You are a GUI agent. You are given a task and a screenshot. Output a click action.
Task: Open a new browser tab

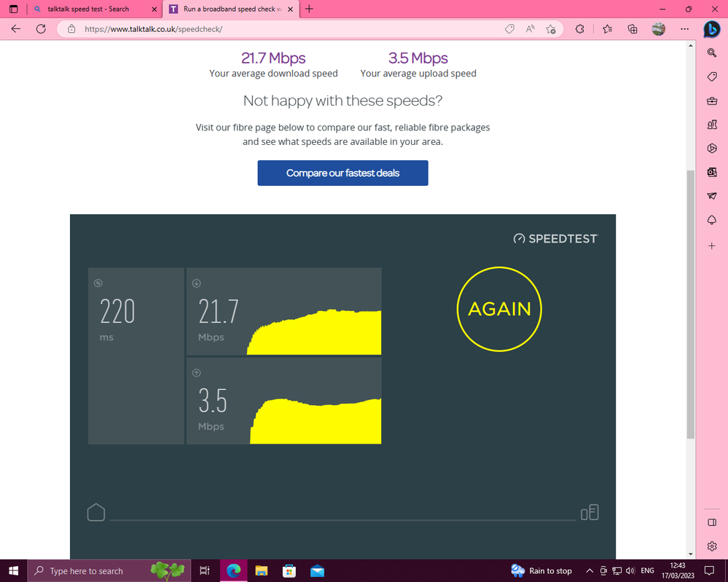point(310,9)
